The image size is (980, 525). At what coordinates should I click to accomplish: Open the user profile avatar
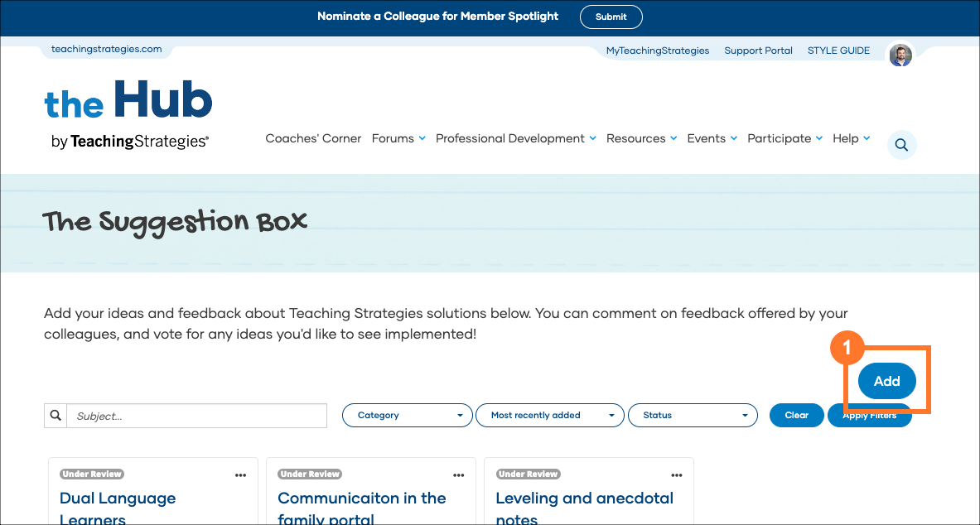click(900, 55)
